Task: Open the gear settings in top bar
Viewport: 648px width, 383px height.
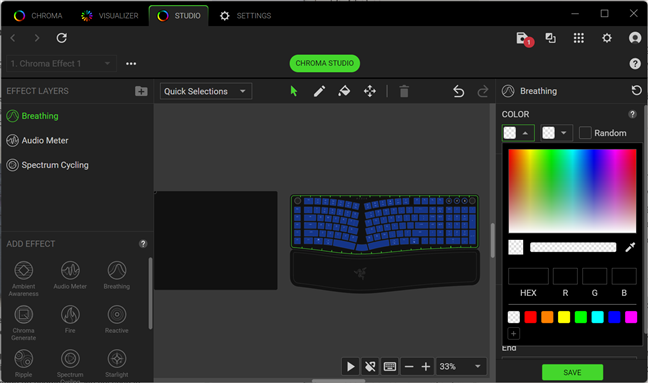Action: (x=607, y=38)
